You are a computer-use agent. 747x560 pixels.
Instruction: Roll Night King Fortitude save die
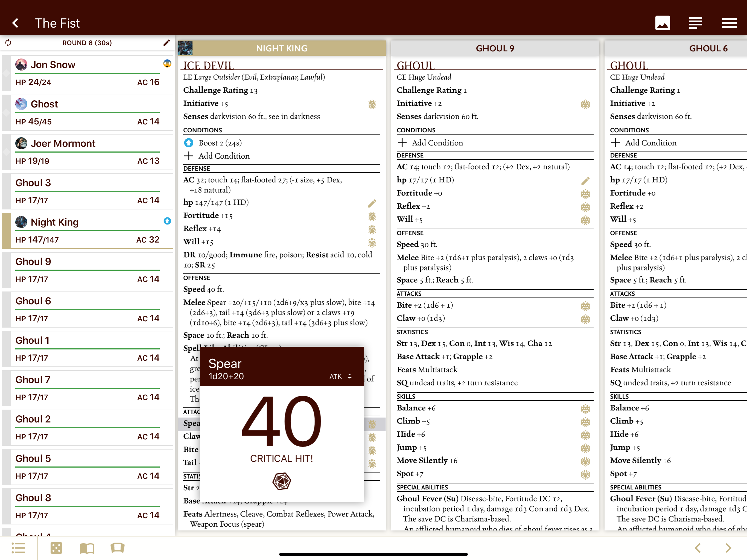point(372,216)
